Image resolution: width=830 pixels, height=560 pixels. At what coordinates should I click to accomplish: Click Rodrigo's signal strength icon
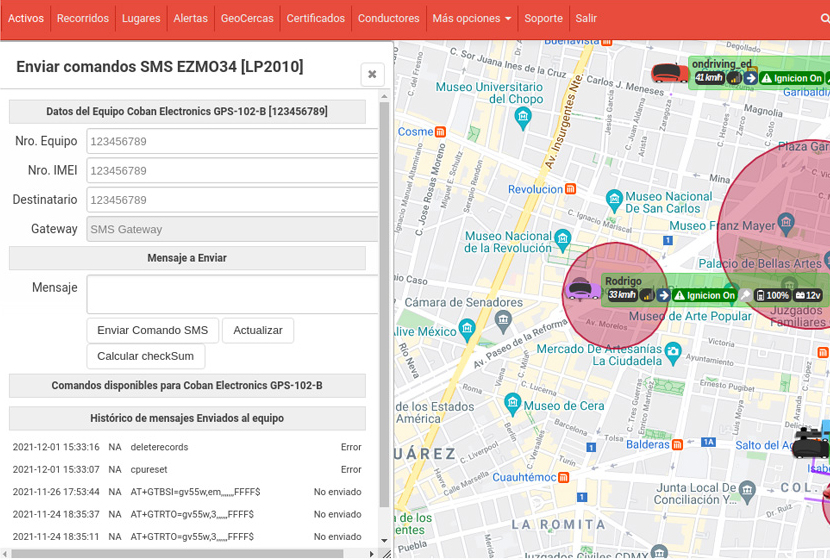(x=647, y=295)
